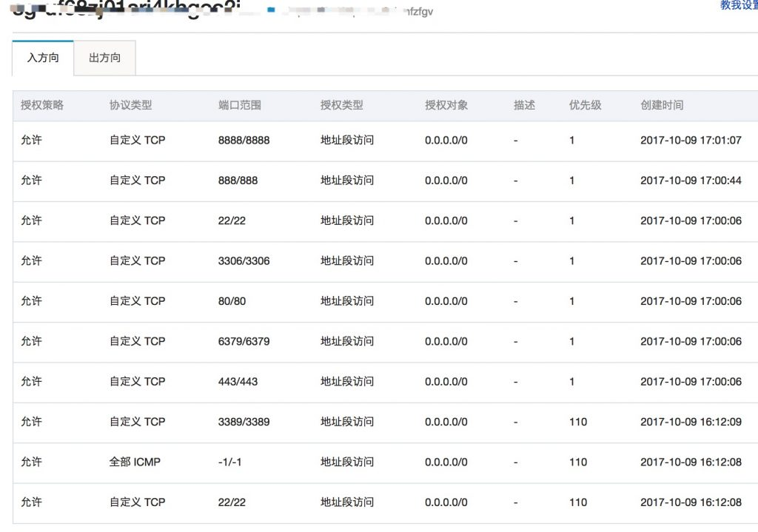Click 自定义 TCP in the 3389/3389 row
This screenshot has width=758, height=532.
[137, 422]
